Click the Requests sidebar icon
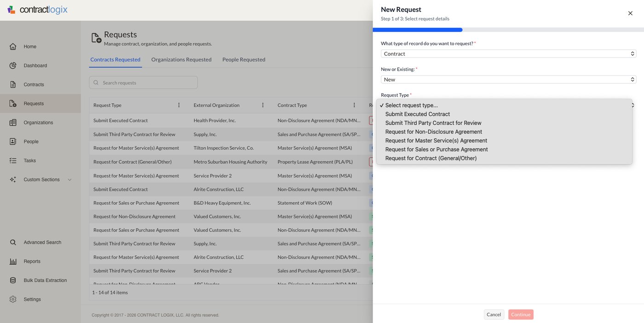This screenshot has width=644, height=323. pos(13,103)
